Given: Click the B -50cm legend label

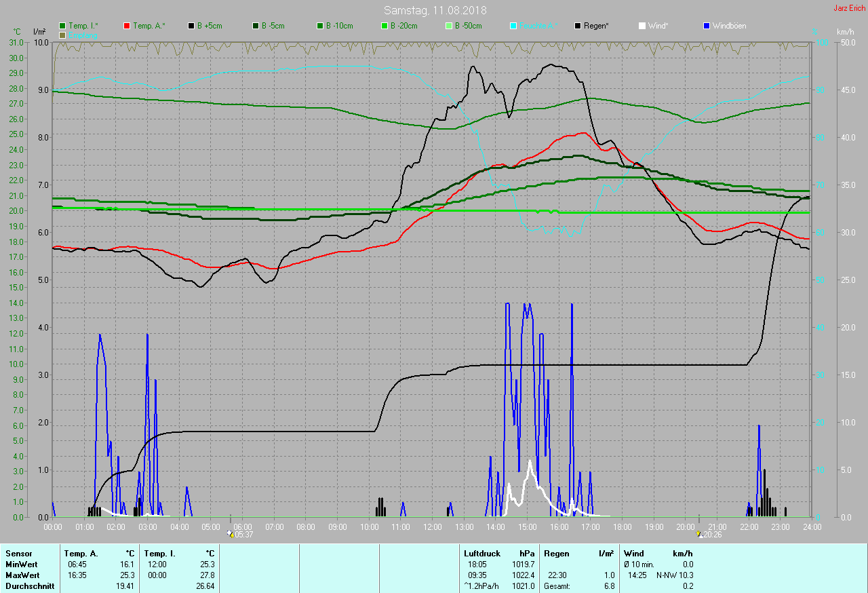Looking at the screenshot, I should (x=468, y=26).
